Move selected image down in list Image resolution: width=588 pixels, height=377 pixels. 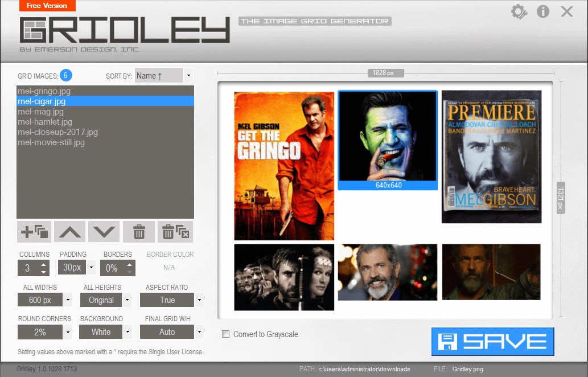point(104,232)
